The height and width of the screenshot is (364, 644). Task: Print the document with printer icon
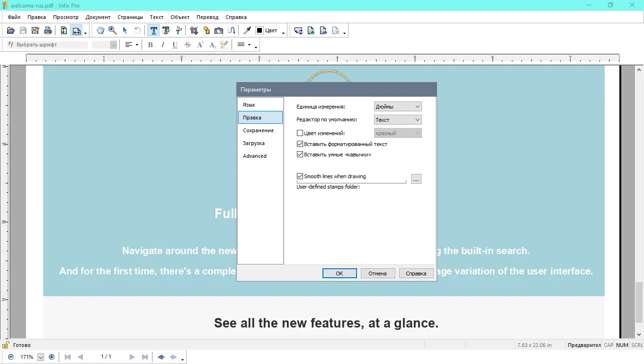pyautogui.click(x=48, y=31)
